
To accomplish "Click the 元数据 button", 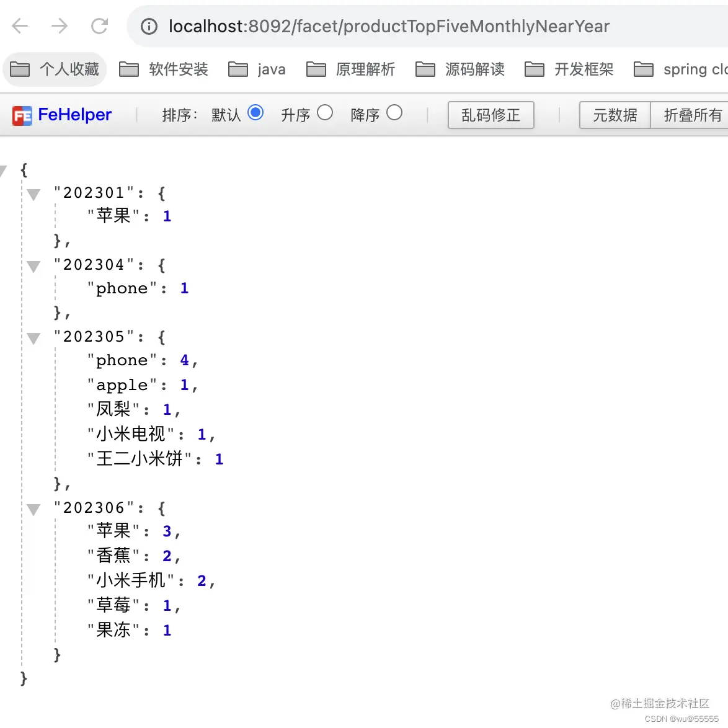I will (613, 115).
